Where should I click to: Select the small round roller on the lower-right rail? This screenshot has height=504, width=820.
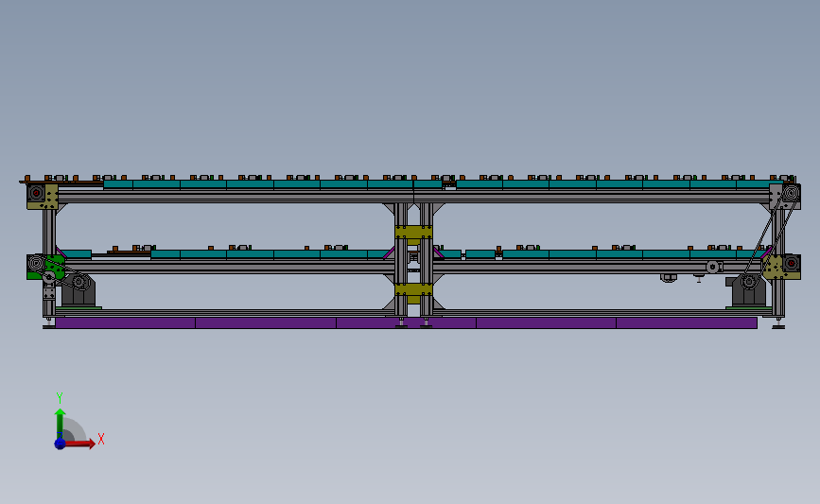pyautogui.click(x=712, y=268)
